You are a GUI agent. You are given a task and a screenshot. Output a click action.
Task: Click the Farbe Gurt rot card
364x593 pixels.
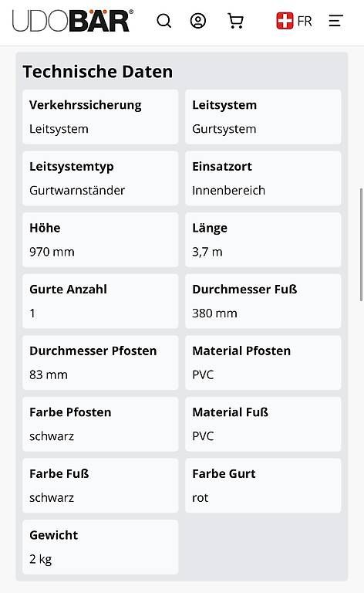(x=263, y=486)
